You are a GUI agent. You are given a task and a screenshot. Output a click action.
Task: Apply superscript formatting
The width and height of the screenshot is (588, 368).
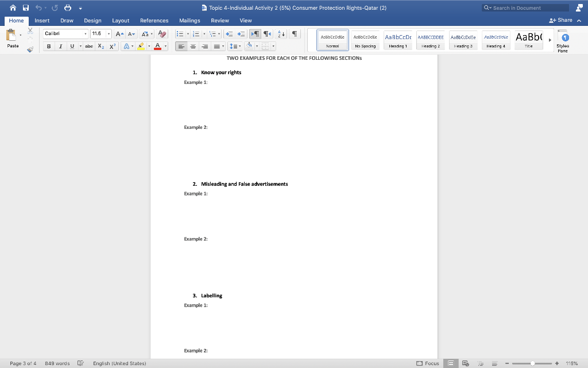[112, 46]
